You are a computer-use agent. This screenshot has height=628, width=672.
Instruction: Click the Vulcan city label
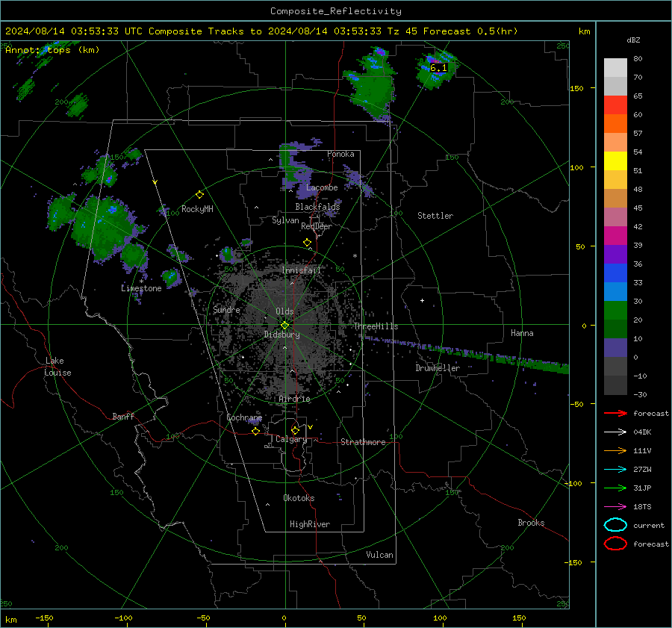point(379,555)
